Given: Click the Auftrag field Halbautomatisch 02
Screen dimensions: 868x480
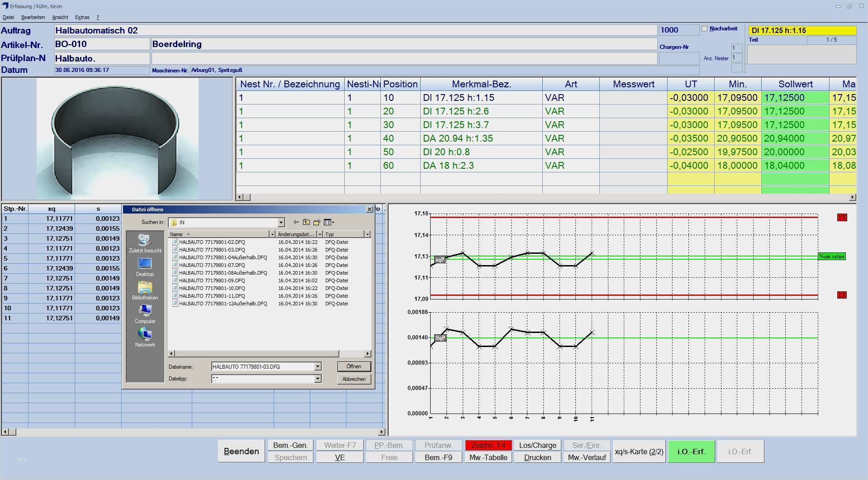Looking at the screenshot, I should point(356,30).
